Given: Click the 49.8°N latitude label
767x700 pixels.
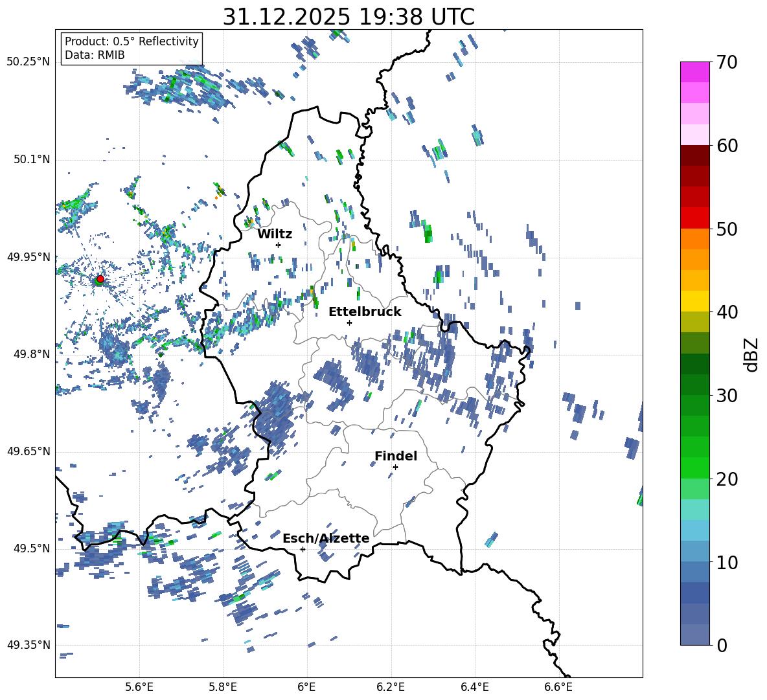Looking at the screenshot, I should tap(32, 354).
